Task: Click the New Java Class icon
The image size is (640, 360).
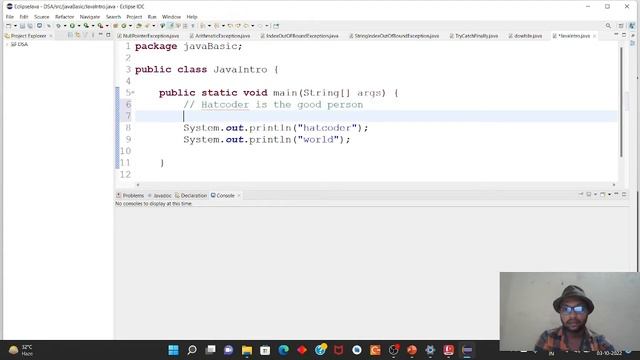Action: pos(124,26)
